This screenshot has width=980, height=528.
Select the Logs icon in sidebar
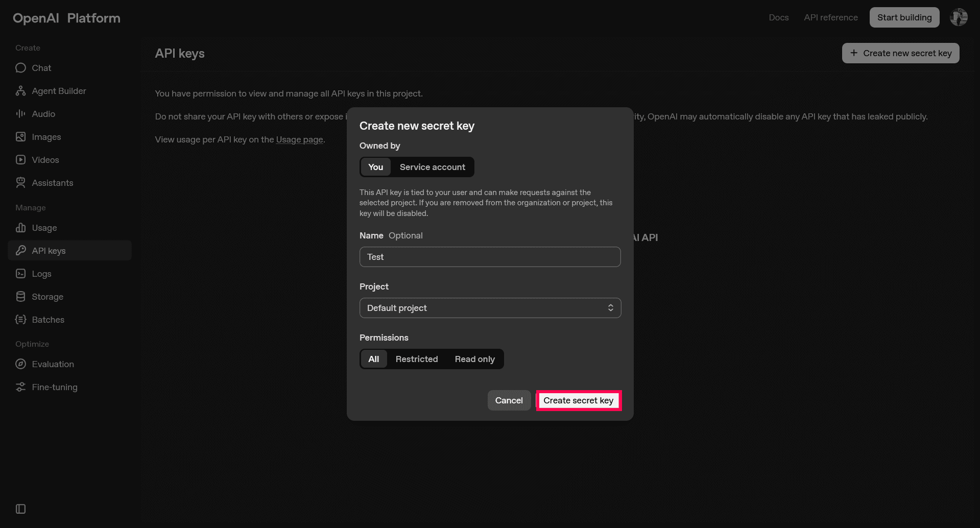[x=20, y=274]
